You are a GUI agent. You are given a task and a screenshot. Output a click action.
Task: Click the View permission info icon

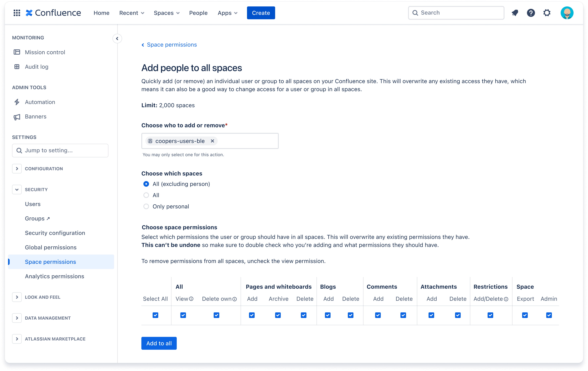click(x=191, y=299)
